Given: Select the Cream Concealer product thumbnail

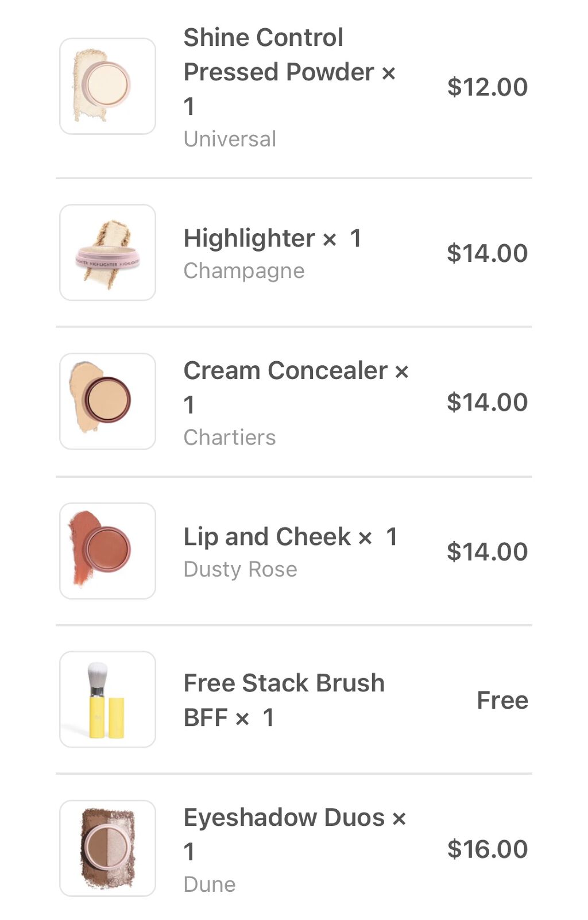Looking at the screenshot, I should point(107,401).
